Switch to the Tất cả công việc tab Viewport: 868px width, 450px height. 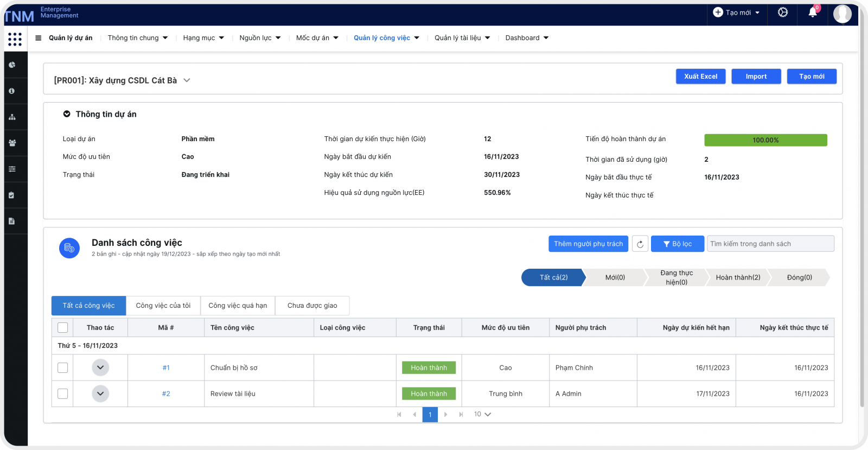pyautogui.click(x=89, y=306)
